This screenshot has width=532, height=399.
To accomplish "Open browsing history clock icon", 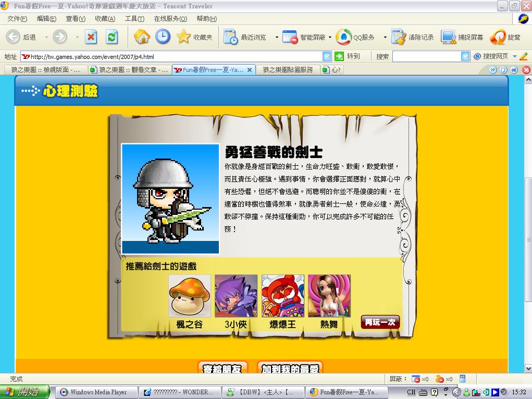I will pyautogui.click(x=163, y=37).
